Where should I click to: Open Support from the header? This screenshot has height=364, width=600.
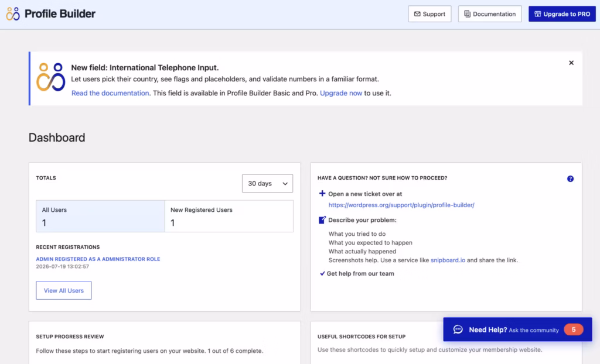pos(429,14)
